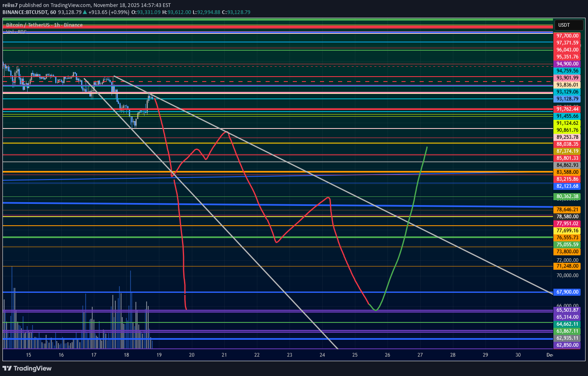
Task: Click the green up-arrow next to the price change
Action: click(84, 12)
